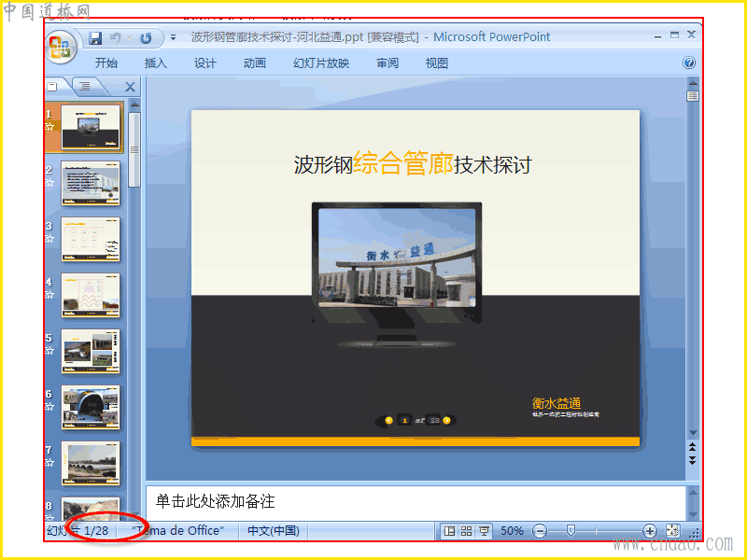747x560 pixels.
Task: Open the Office button menu
Action: pyautogui.click(x=61, y=47)
